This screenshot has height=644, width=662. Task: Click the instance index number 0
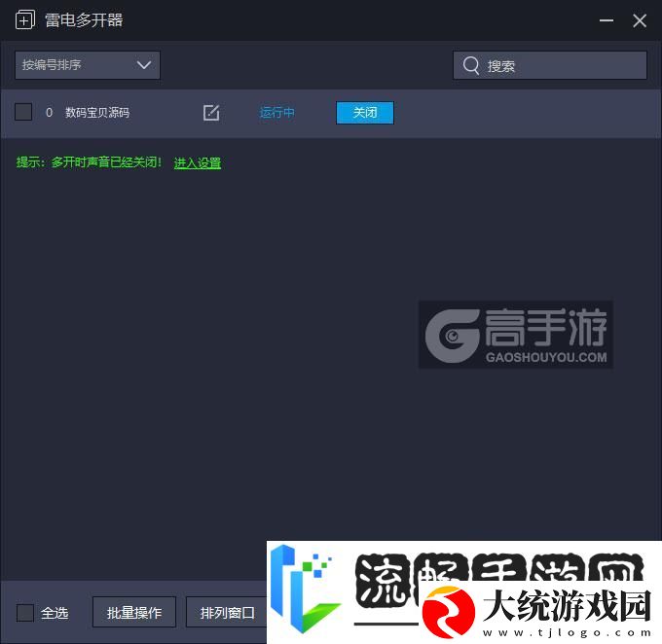pos(49,113)
